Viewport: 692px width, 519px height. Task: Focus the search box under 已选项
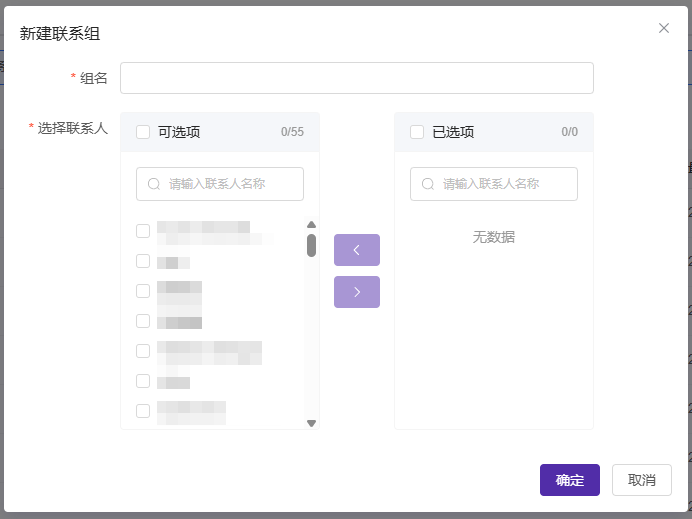click(494, 184)
